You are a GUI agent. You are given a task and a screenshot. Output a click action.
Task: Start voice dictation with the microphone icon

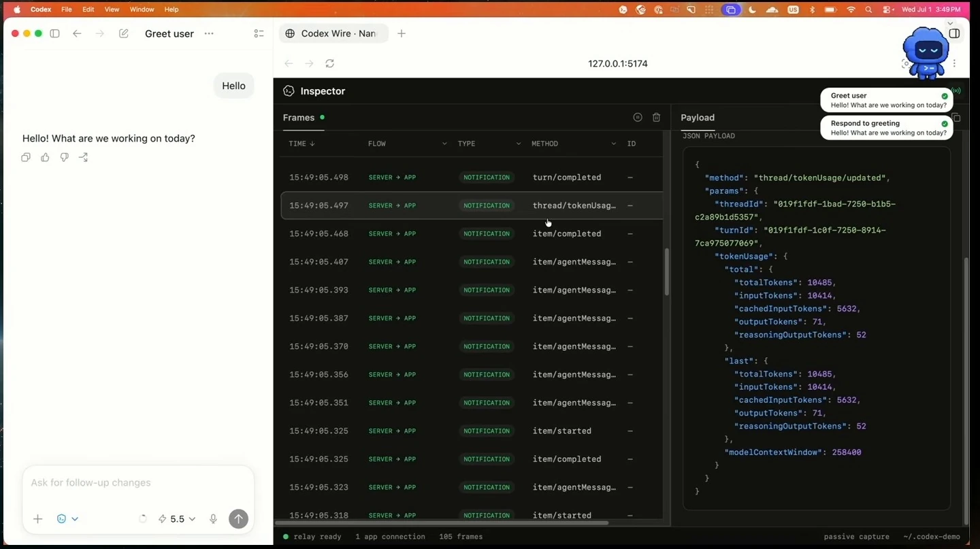pos(213,519)
